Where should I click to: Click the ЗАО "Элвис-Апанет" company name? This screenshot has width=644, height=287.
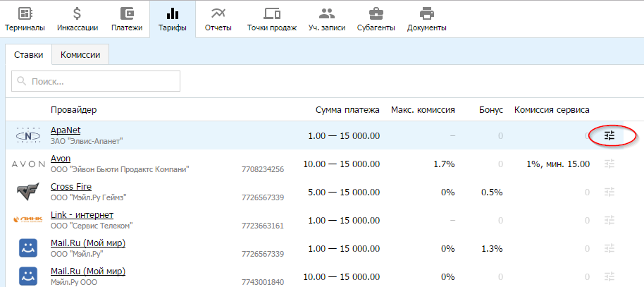coord(87,141)
